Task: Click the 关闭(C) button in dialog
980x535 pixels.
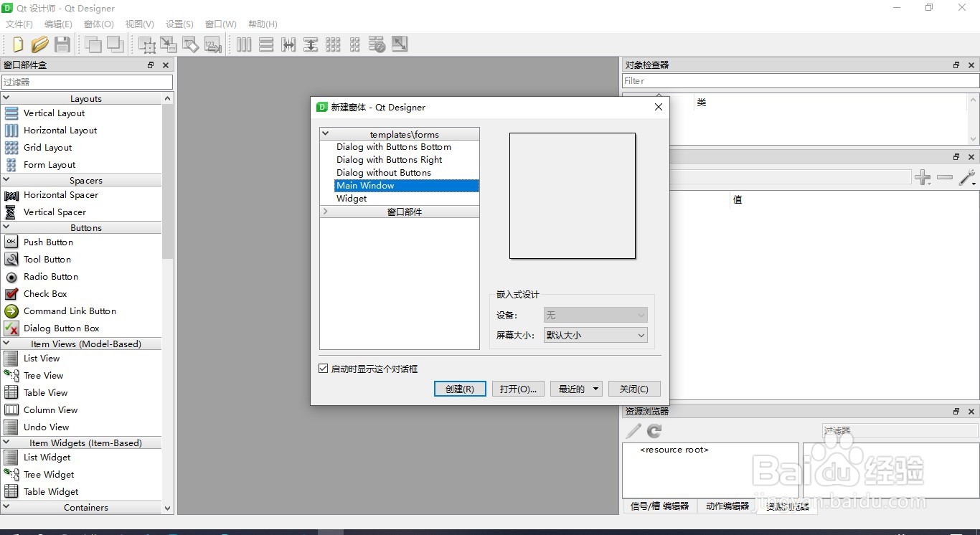Action: 634,389
